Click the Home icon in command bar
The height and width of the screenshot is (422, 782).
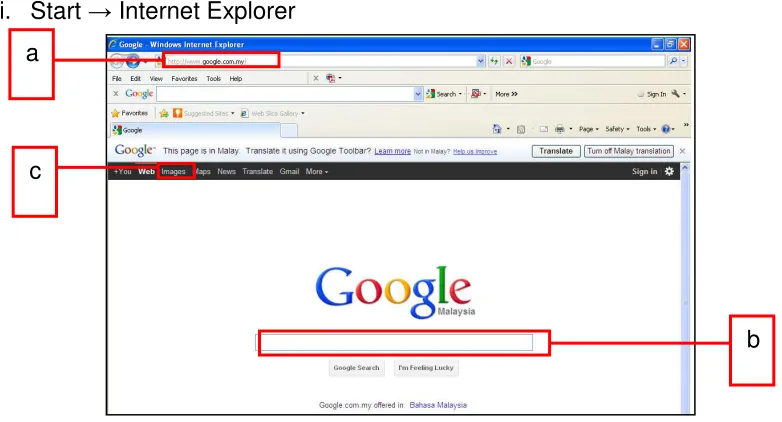pos(497,129)
